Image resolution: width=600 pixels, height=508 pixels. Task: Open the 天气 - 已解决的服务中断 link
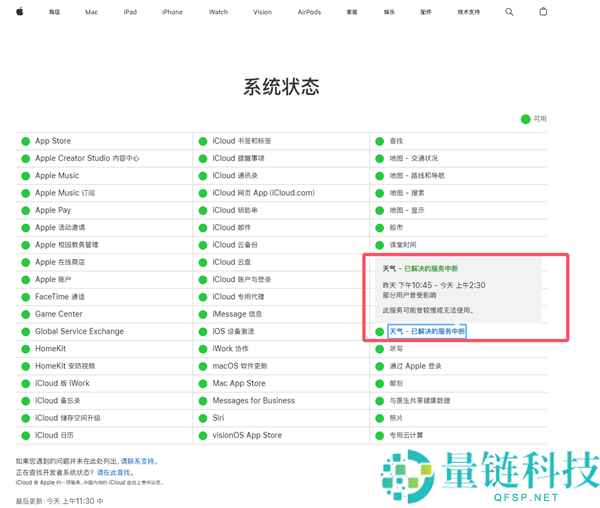tap(427, 331)
